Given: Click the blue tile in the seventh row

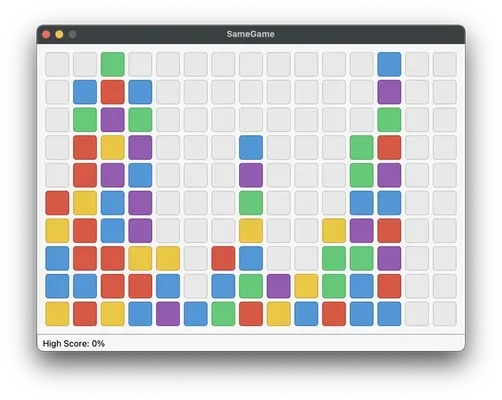Looking at the screenshot, I should click(x=113, y=230).
